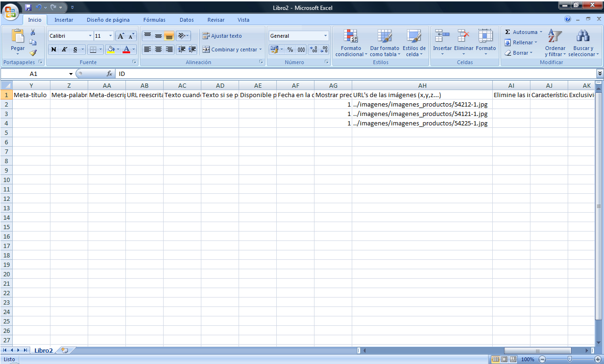The height and width of the screenshot is (364, 604).
Task: Click cell with 54212-1.jpg path
Action: 422,104
